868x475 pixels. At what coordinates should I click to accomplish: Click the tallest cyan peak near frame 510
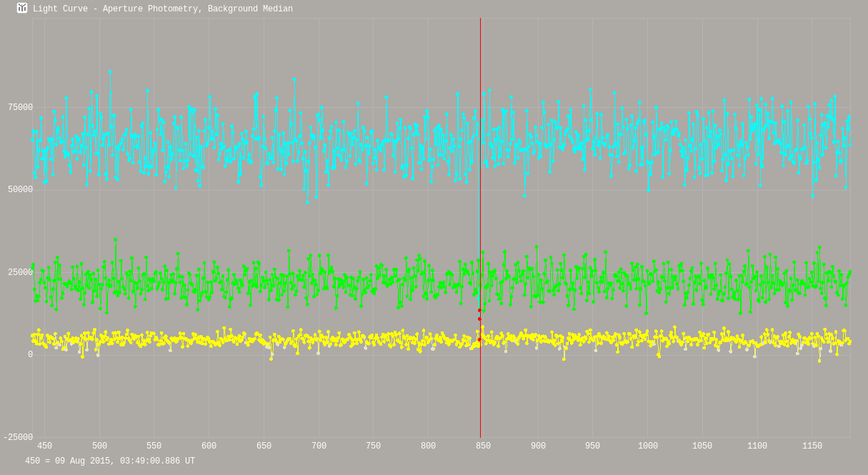click(109, 71)
